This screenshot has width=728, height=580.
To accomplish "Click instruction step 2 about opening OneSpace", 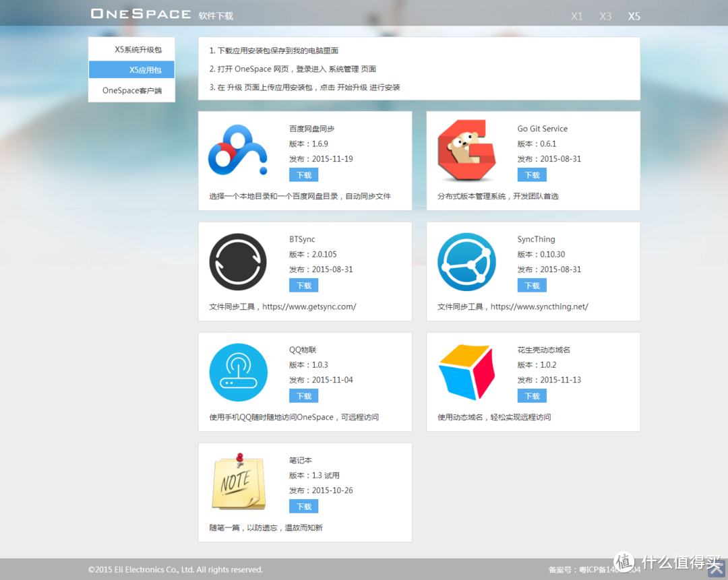I will [293, 69].
